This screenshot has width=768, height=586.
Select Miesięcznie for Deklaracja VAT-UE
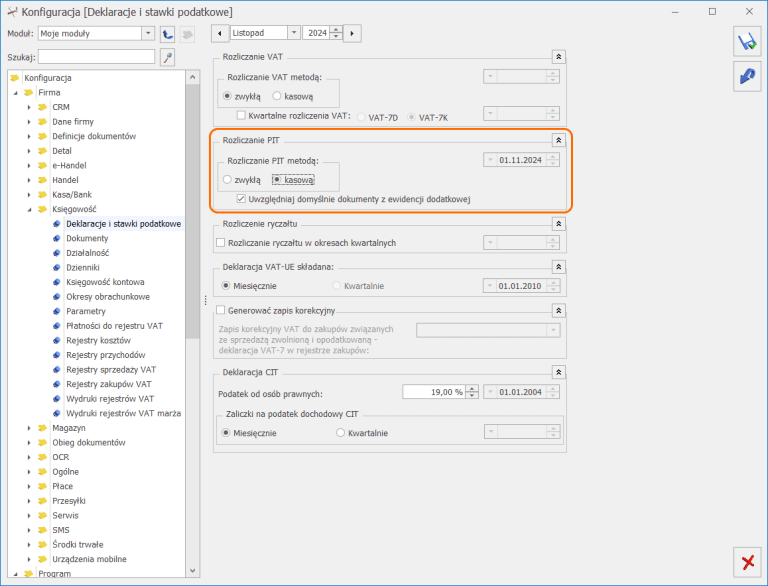226,286
